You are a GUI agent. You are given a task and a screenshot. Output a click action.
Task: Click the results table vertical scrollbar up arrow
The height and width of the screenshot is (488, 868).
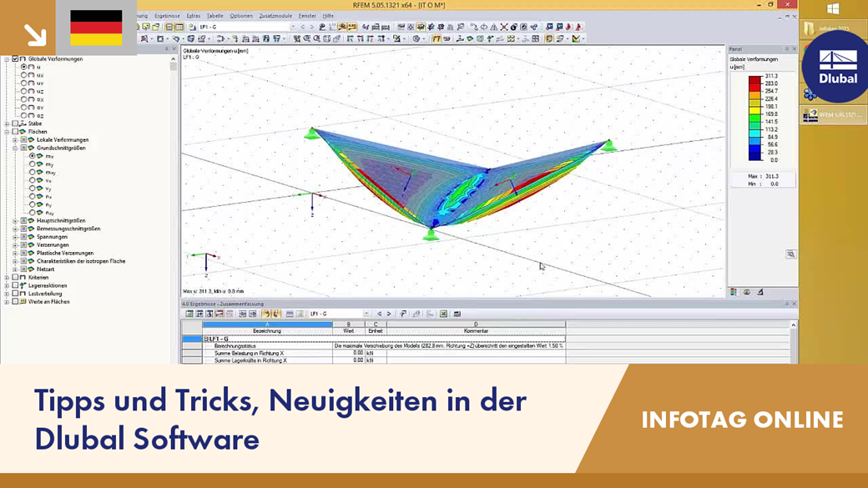click(793, 325)
